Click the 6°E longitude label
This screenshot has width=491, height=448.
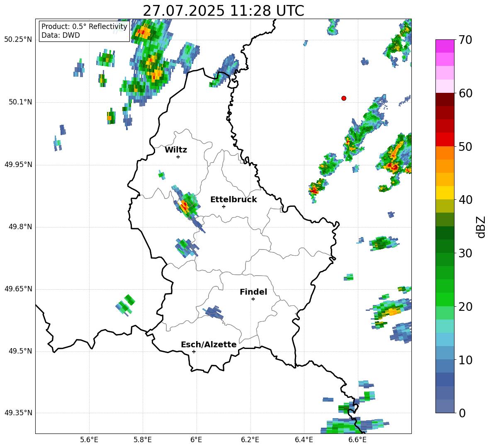[x=196, y=440]
